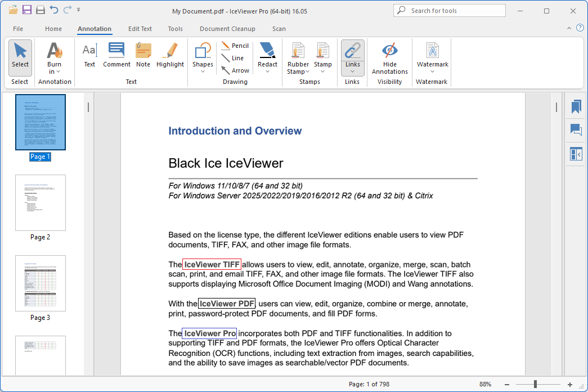Print the document via the printer icon
The image size is (588, 392).
[41, 10]
